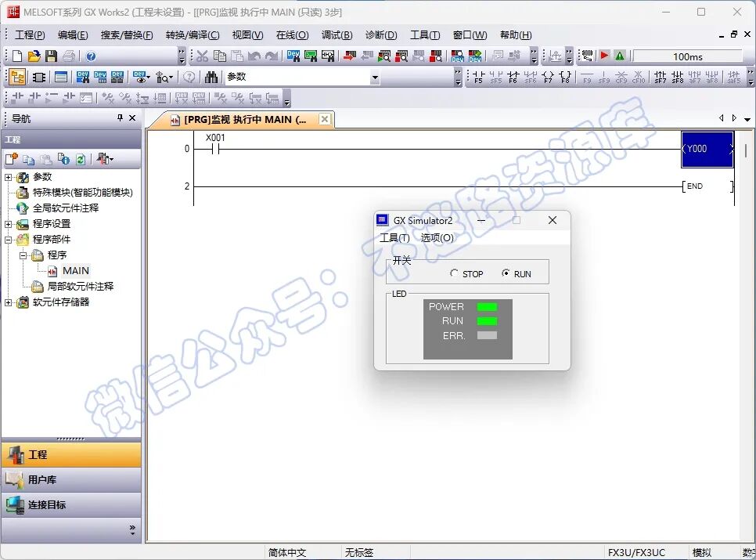Insert open contact with F5 icon
Screen dimensions: 756x560
tap(478, 78)
